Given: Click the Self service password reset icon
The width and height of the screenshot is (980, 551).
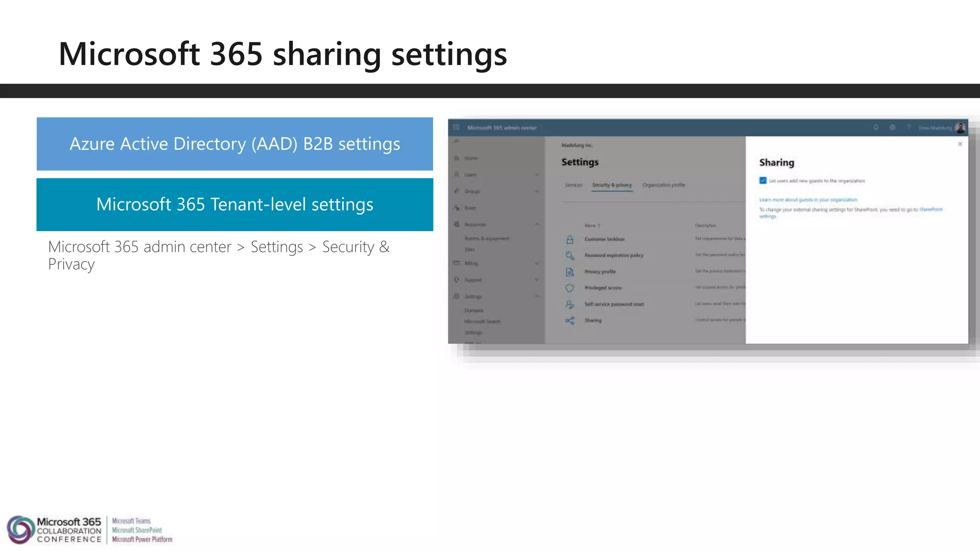Looking at the screenshot, I should click(569, 304).
